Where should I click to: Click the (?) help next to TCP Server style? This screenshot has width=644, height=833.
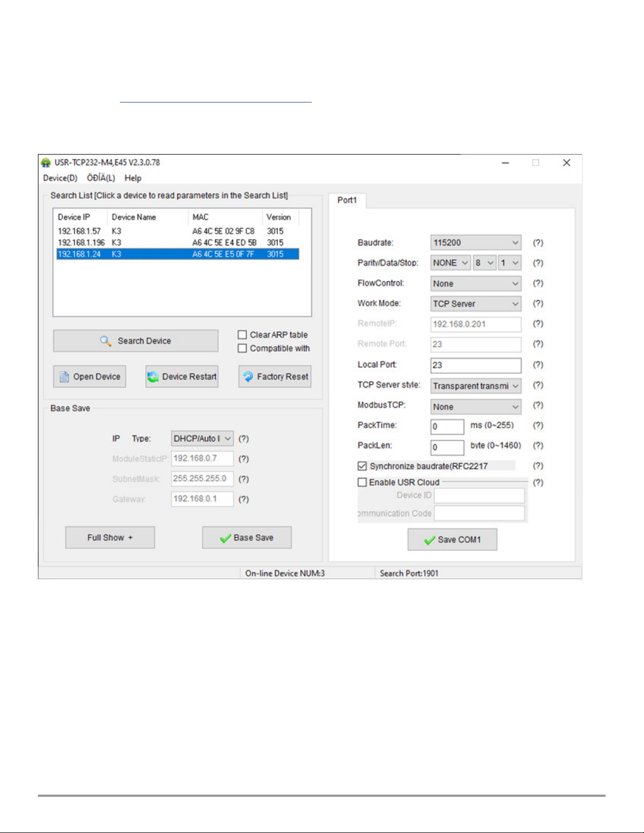pyautogui.click(x=538, y=385)
